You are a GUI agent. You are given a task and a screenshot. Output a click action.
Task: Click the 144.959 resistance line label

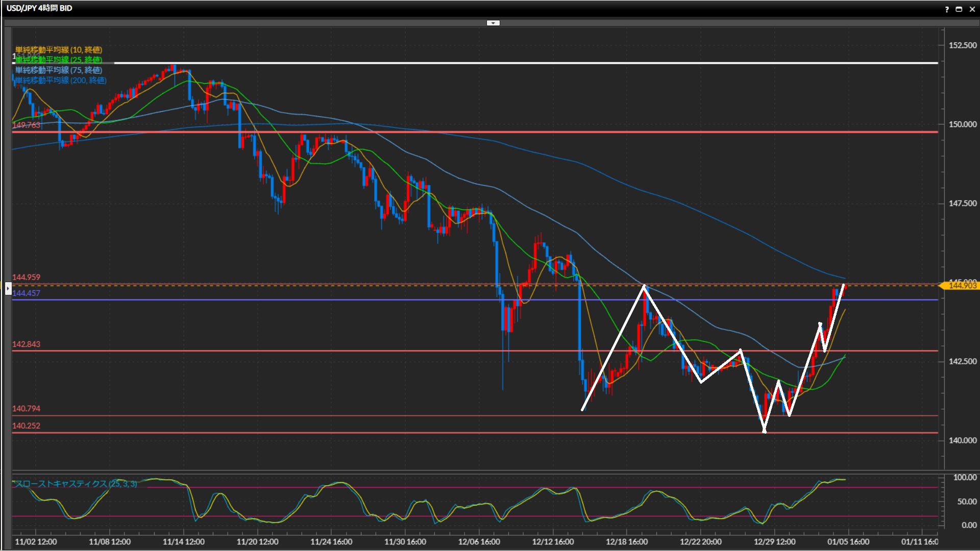(x=26, y=278)
